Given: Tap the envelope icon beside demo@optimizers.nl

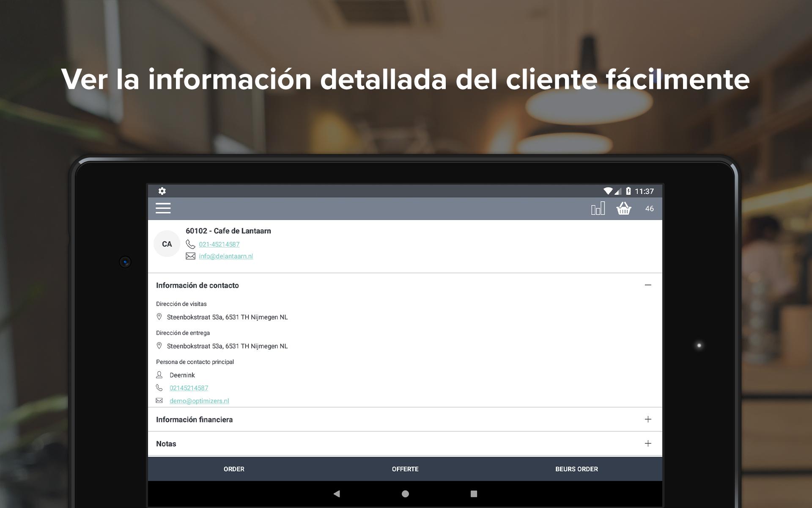Looking at the screenshot, I should [159, 400].
